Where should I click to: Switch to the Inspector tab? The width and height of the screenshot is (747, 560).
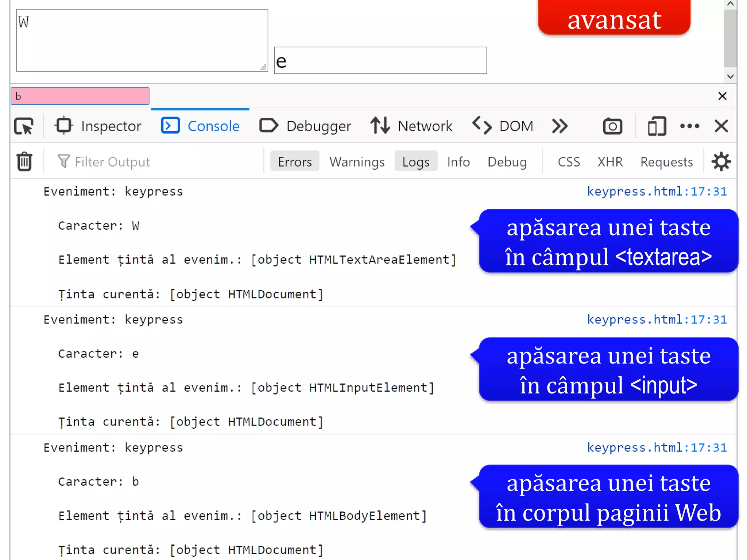tap(98, 126)
